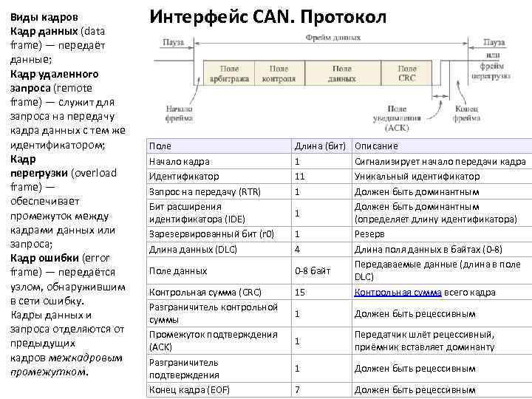The width and height of the screenshot is (532, 399).
Task: Click 'Передатчик шлёт рецессивный' description cell
Action: point(442,341)
